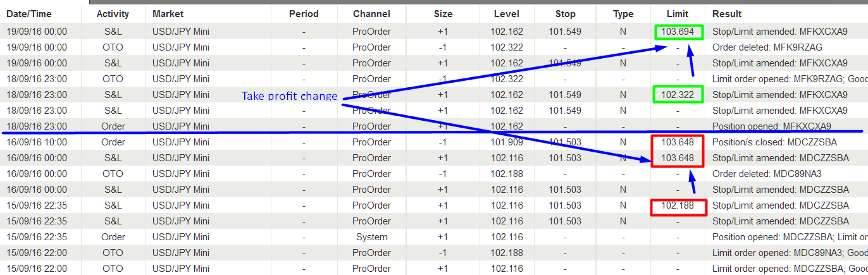
Task: Click the Level column header
Action: [505, 13]
